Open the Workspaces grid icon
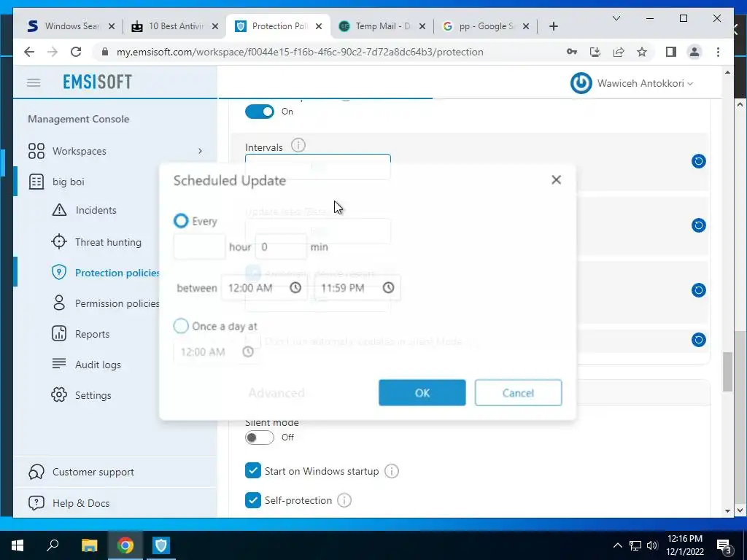 click(36, 151)
